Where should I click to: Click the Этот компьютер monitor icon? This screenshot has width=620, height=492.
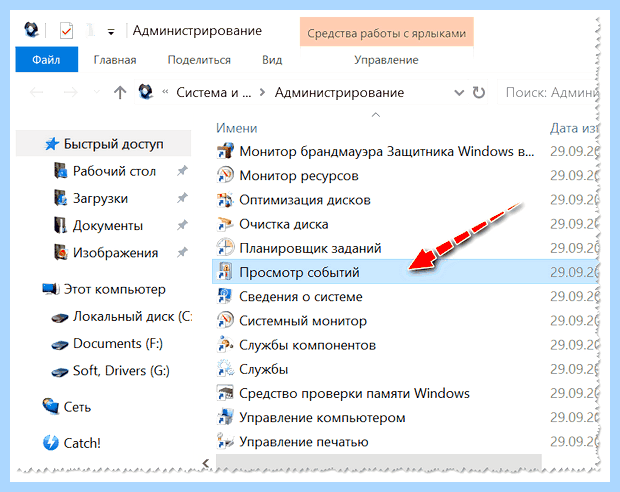[x=51, y=289]
